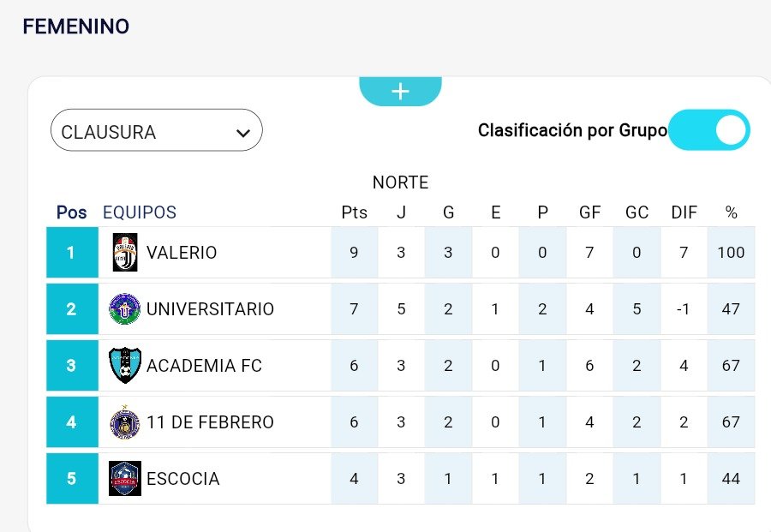Click the Valerio team crest icon

pyautogui.click(x=125, y=253)
